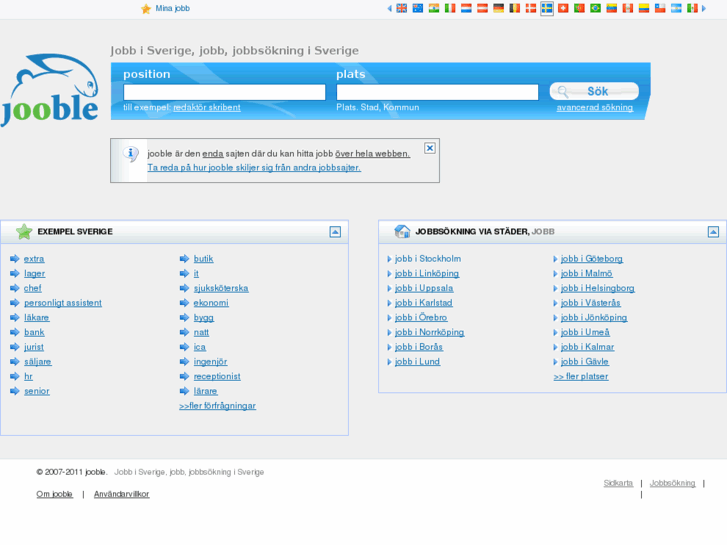Click the Austria flag icon
The height and width of the screenshot is (545, 727).
click(482, 8)
